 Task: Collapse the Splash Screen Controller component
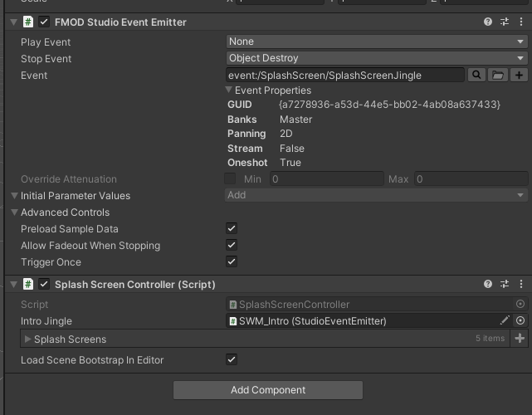13,285
